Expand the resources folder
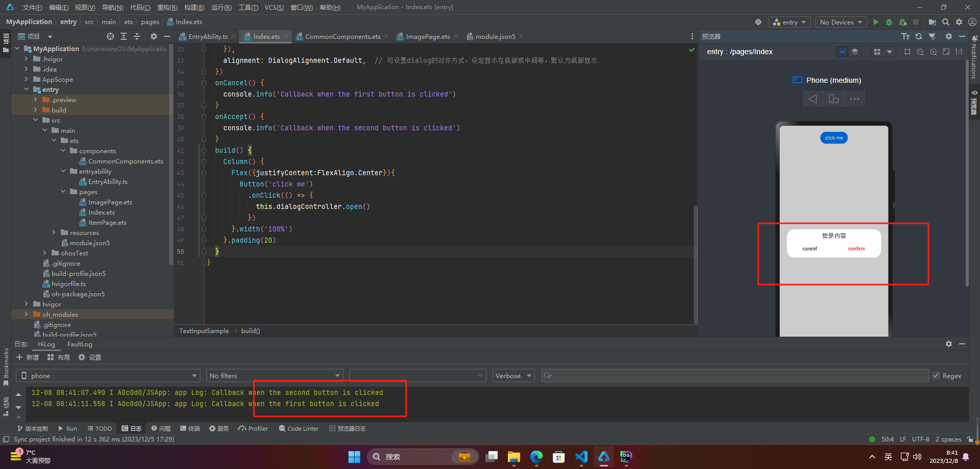 coord(54,232)
